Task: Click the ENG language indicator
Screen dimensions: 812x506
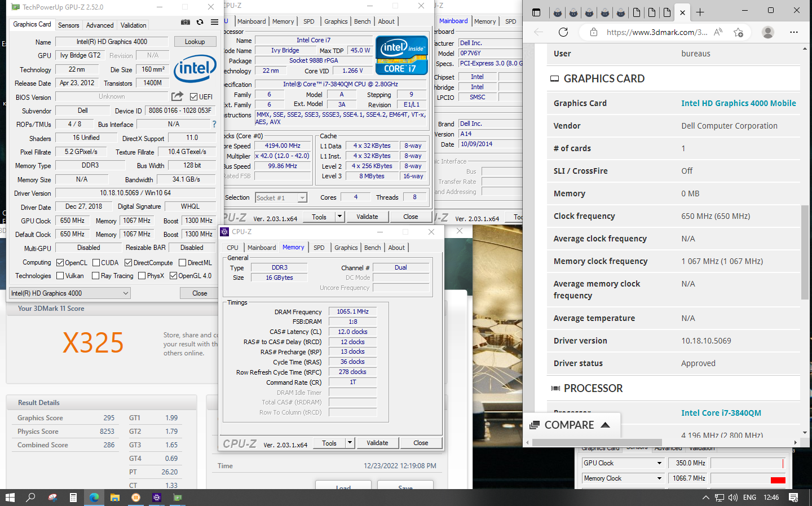Action: point(749,498)
